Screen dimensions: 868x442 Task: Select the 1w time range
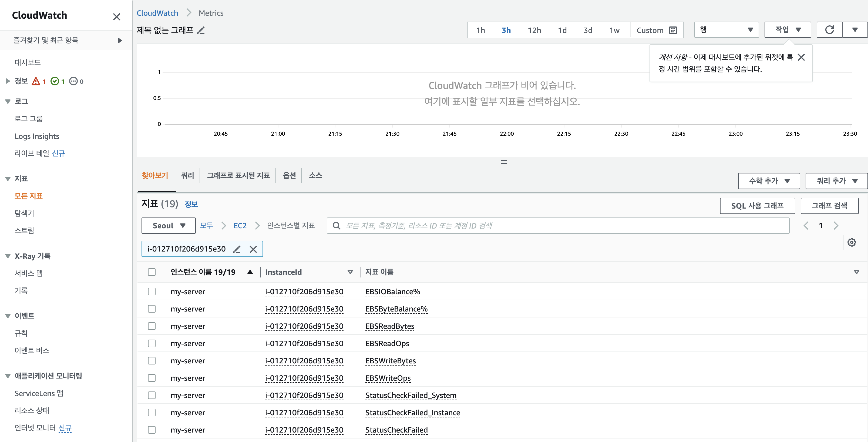[614, 30]
